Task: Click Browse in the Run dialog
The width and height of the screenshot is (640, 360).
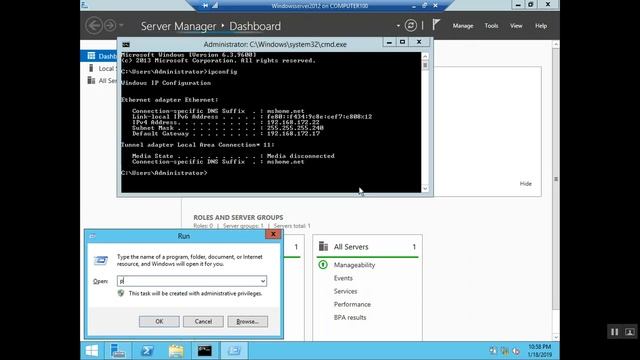Action: [248, 322]
